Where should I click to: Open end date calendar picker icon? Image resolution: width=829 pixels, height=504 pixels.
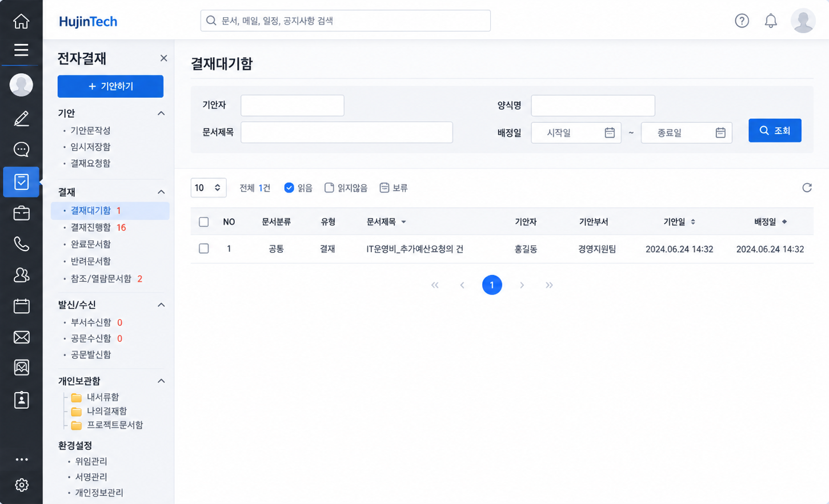(720, 132)
